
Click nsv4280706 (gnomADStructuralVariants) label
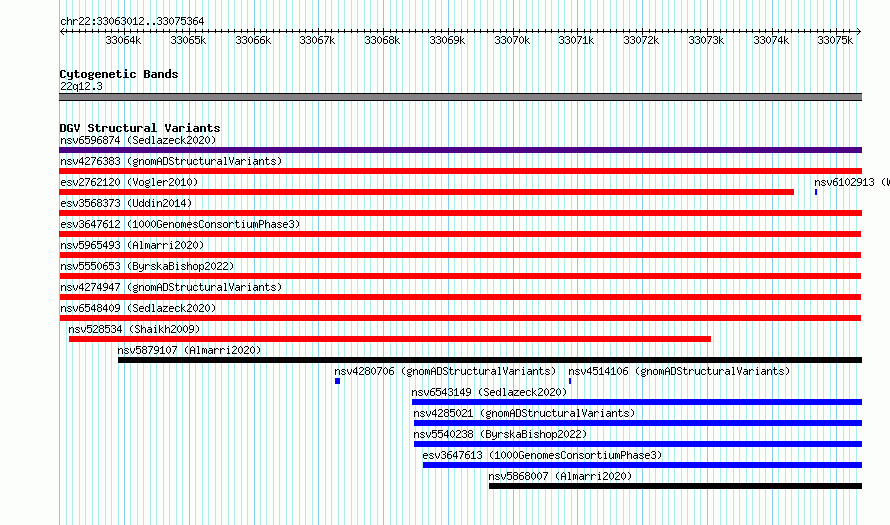[445, 371]
